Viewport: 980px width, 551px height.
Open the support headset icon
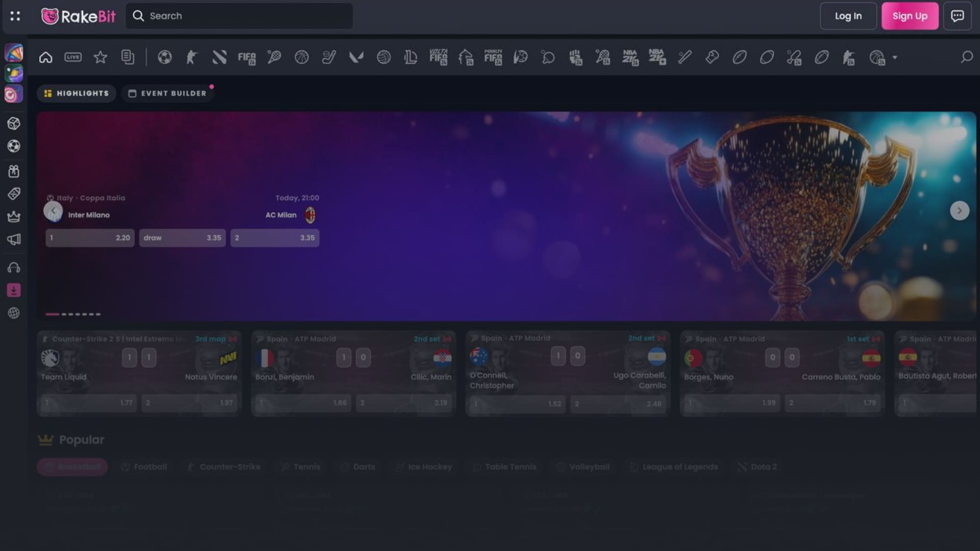tap(14, 267)
